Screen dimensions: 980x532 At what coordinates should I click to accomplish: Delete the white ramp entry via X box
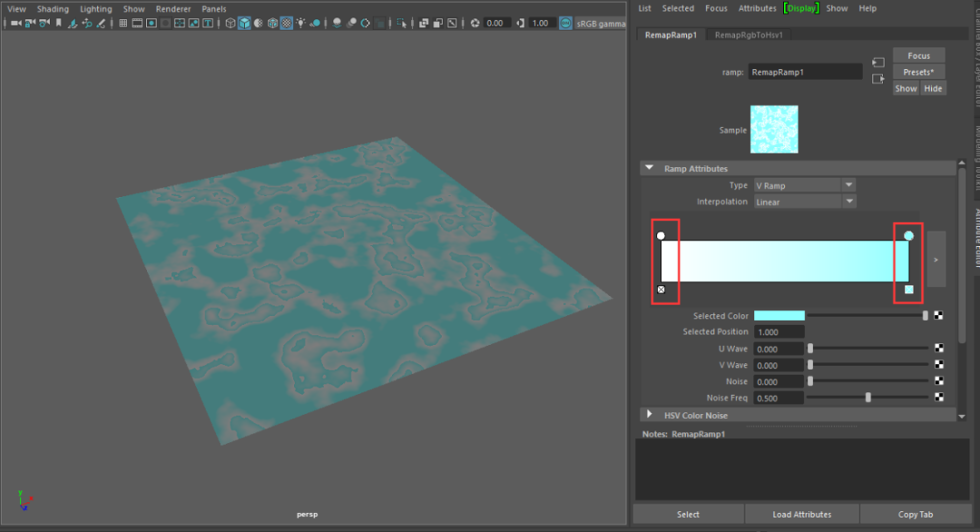(661, 290)
